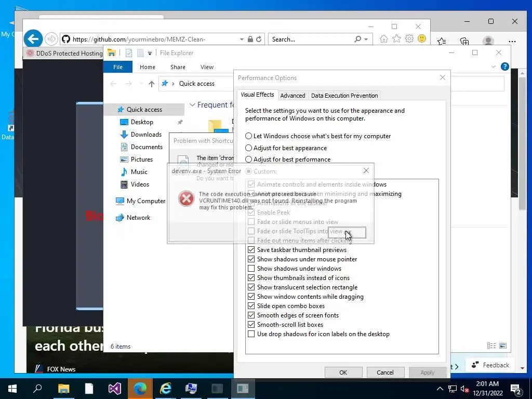Image resolution: width=532 pixels, height=399 pixels.
Task: Open IE favorites star icon
Action: [396, 38]
